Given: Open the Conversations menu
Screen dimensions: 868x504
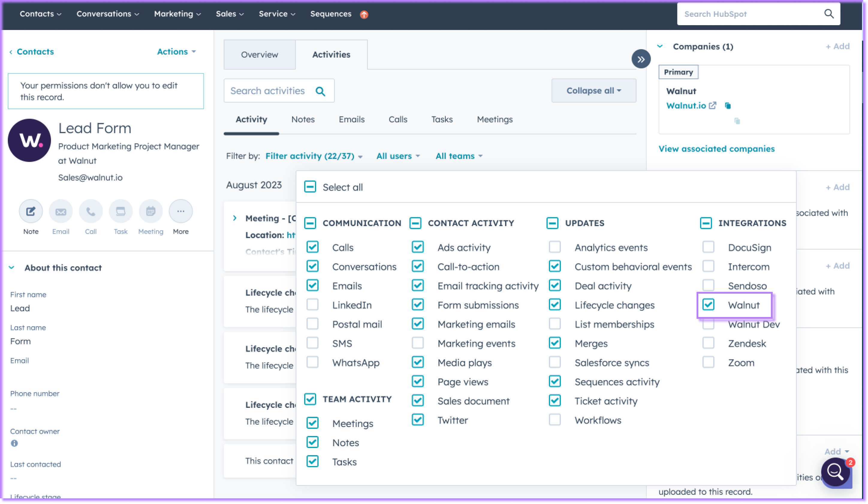Looking at the screenshot, I should [107, 14].
